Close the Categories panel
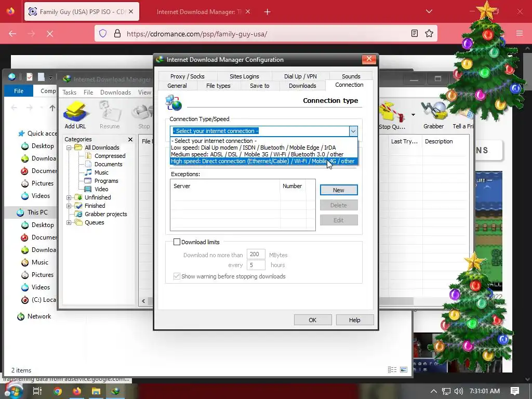 tap(130, 139)
